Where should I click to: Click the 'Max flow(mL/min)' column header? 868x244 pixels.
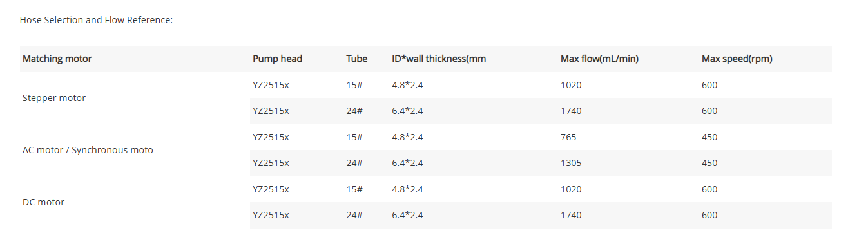[599, 59]
